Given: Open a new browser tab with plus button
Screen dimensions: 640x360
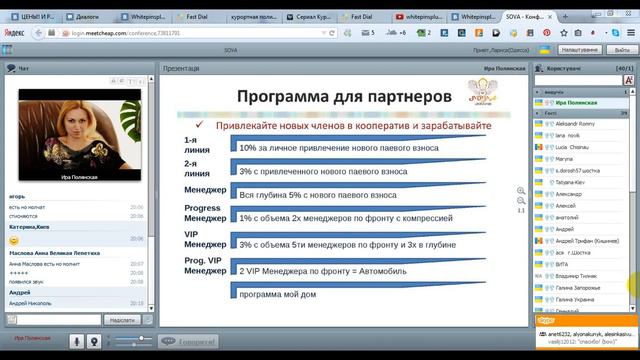Looking at the screenshot, I should coord(565,17).
